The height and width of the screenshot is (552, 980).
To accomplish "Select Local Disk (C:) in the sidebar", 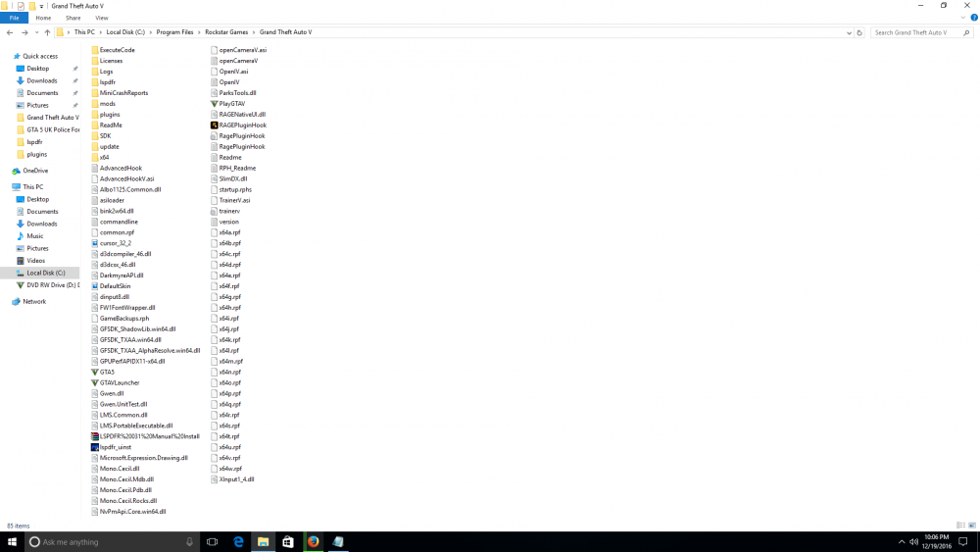I will pyautogui.click(x=40, y=274).
